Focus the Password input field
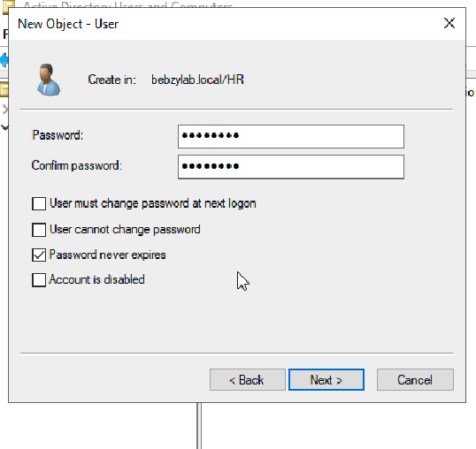 [291, 136]
